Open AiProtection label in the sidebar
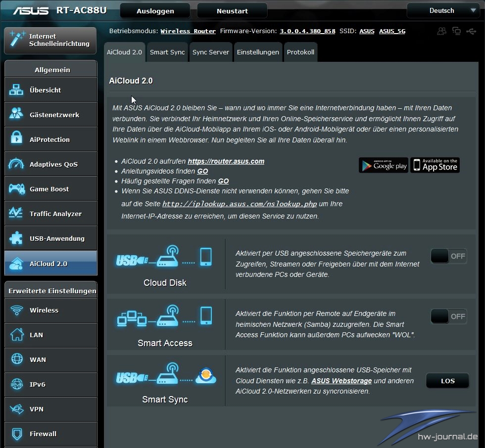485x448 pixels. coord(49,139)
